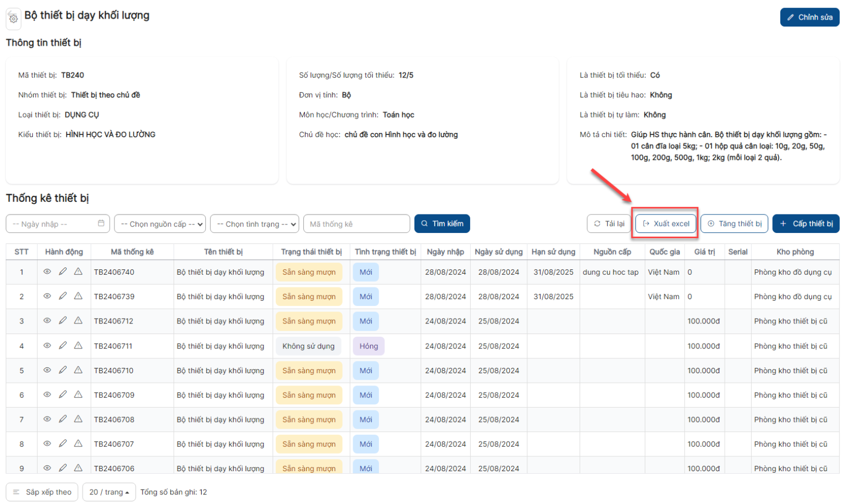
Task: Click the Tình trạng thiết bị column header
Action: click(x=385, y=251)
